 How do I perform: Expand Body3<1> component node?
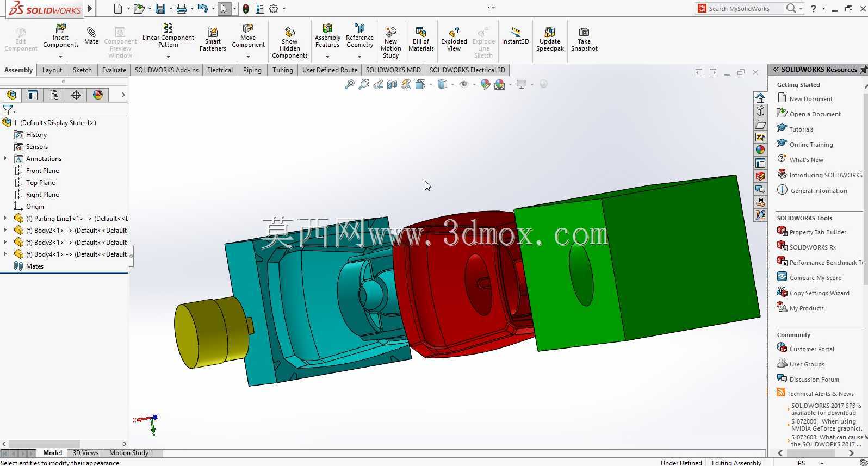click(5, 243)
